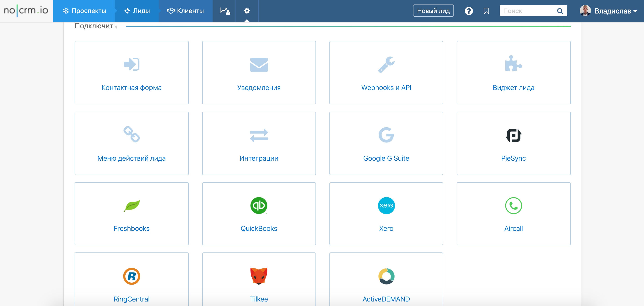Click the search magnifier icon
Image resolution: width=644 pixels, height=306 pixels.
click(x=560, y=11)
